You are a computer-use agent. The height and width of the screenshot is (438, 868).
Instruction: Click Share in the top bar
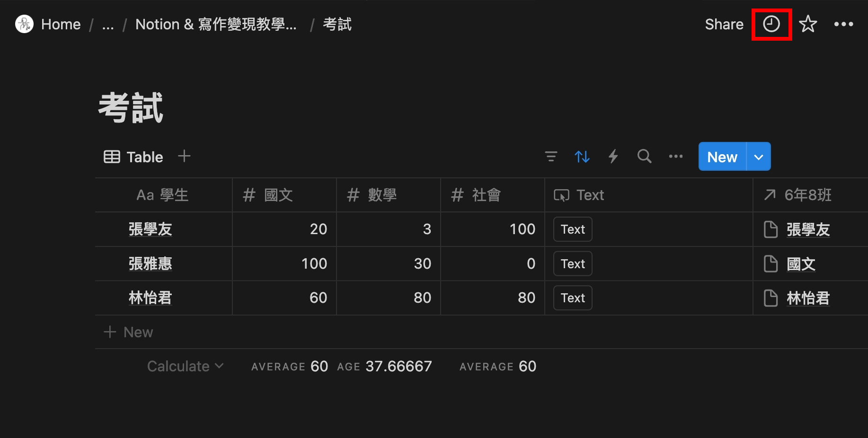724,24
